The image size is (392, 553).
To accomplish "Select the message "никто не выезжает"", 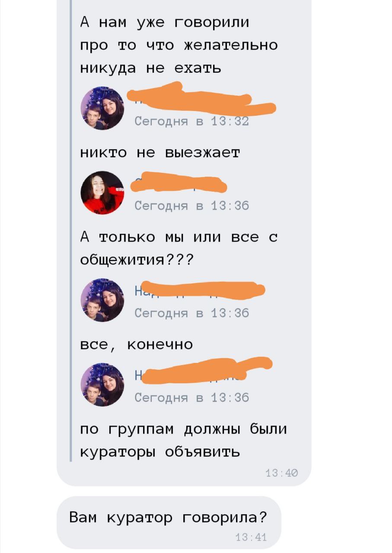I will pyautogui.click(x=160, y=153).
